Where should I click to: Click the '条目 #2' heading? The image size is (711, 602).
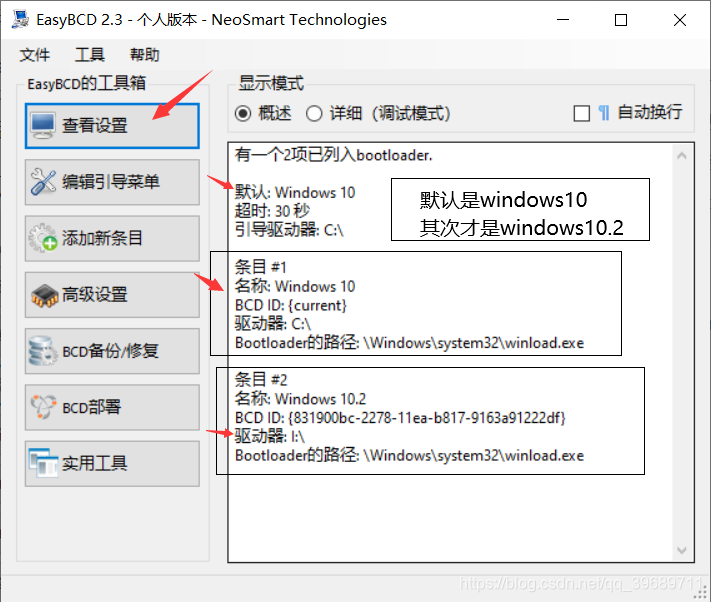(261, 379)
